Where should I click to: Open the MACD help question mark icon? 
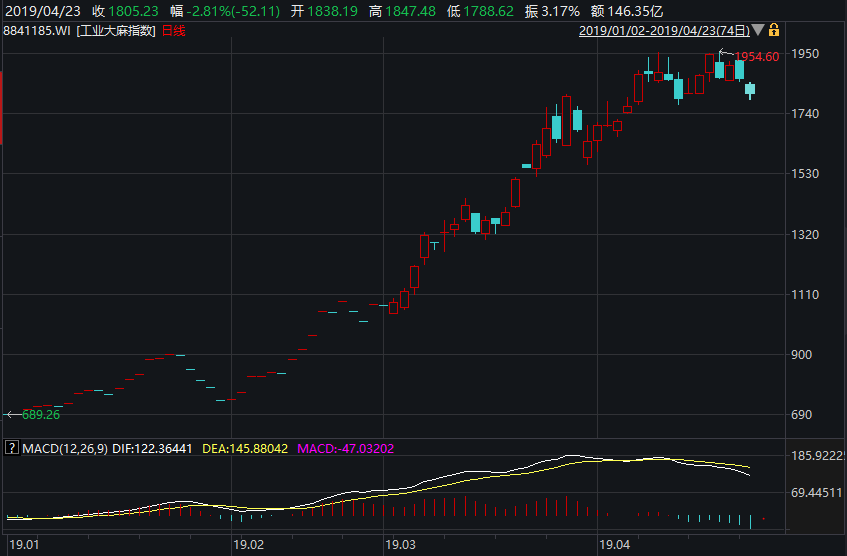coord(11,449)
